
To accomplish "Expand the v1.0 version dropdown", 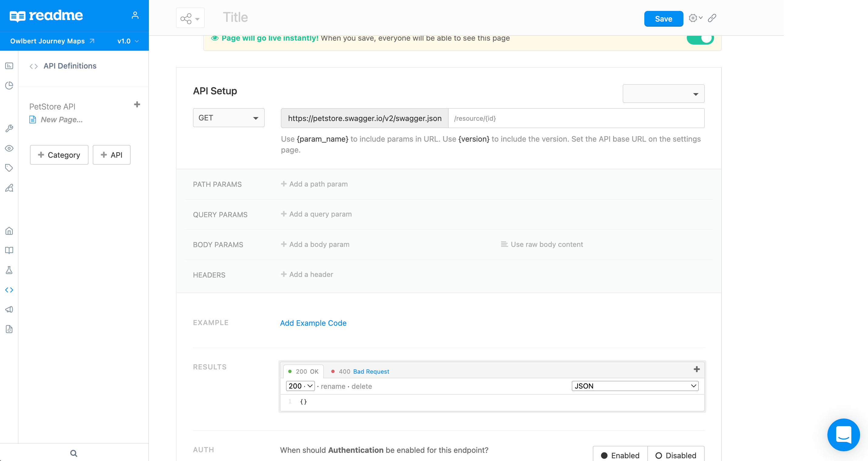I will [x=127, y=41].
